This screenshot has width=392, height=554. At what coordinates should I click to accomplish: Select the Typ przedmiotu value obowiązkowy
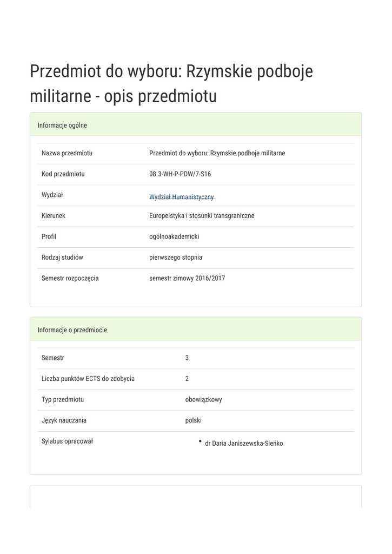pos(203,400)
